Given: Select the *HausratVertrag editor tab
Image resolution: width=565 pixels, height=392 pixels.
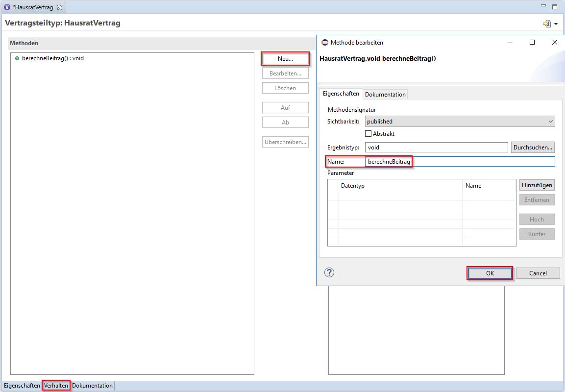Looking at the screenshot, I should 33,7.
